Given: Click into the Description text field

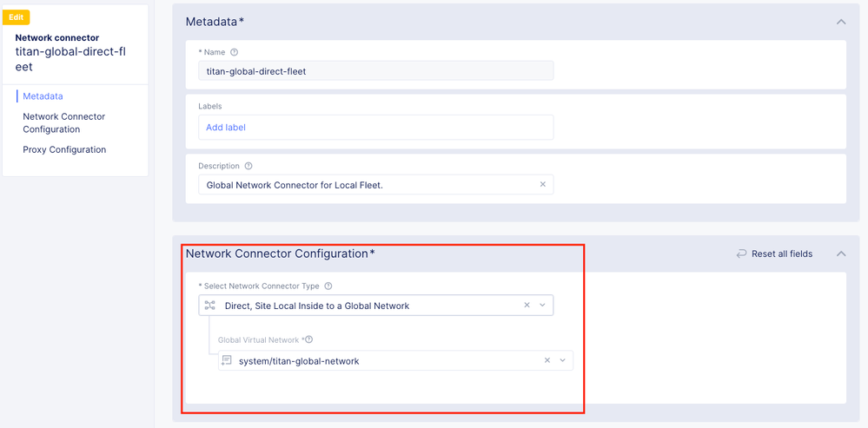Looking at the screenshot, I should pyautogui.click(x=365, y=184).
